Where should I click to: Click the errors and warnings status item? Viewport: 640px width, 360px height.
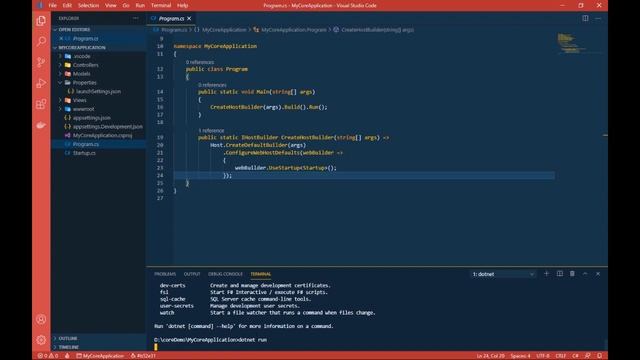click(48, 356)
